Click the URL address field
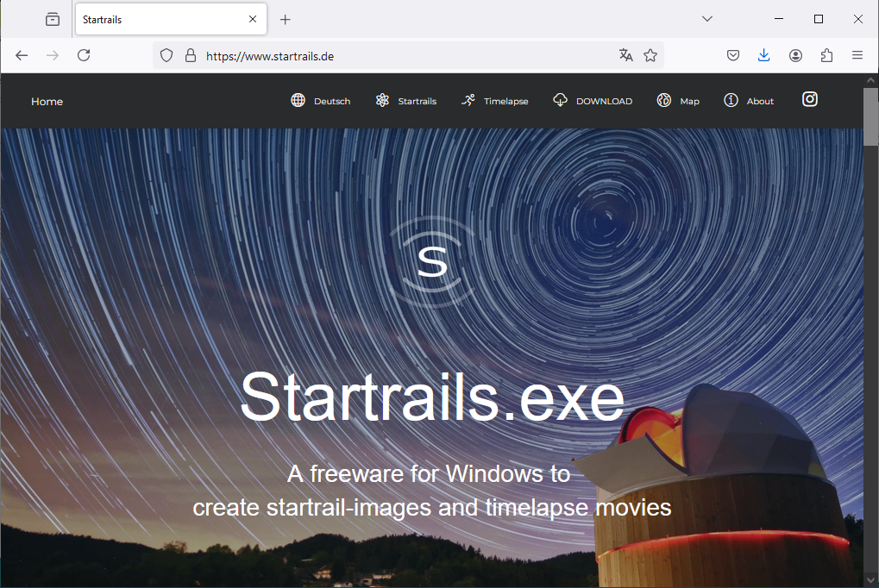879x588 pixels. 408,56
